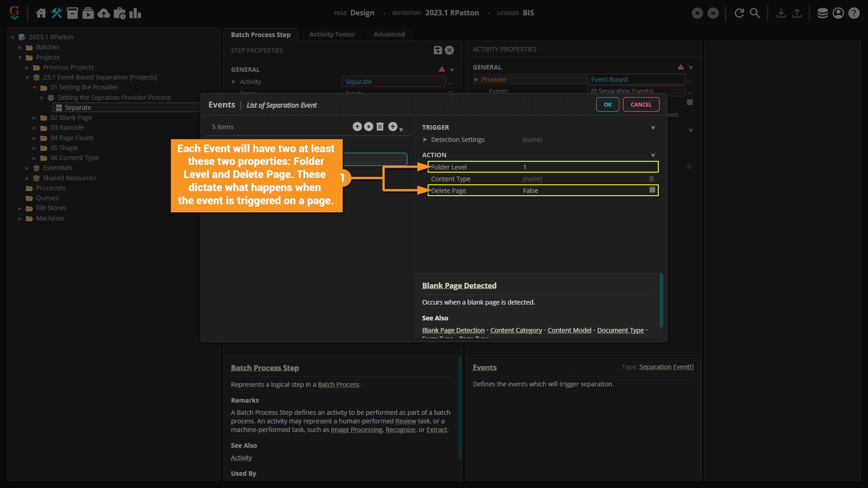Click the repository database icon
This screenshot has height=488, width=868.
(x=822, y=13)
